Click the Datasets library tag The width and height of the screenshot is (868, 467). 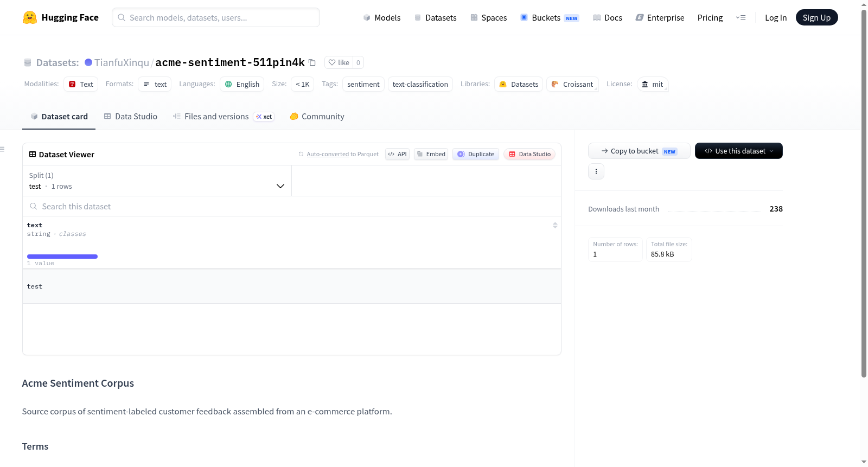[x=519, y=84]
